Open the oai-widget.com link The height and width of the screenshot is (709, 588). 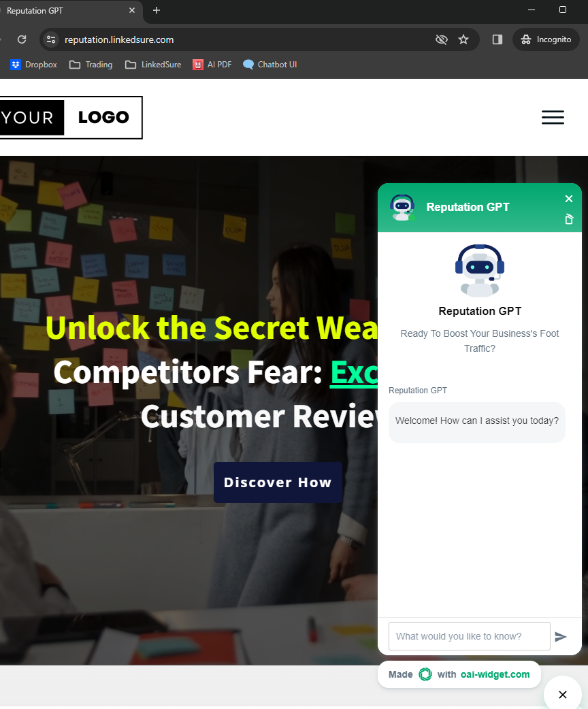[495, 674]
